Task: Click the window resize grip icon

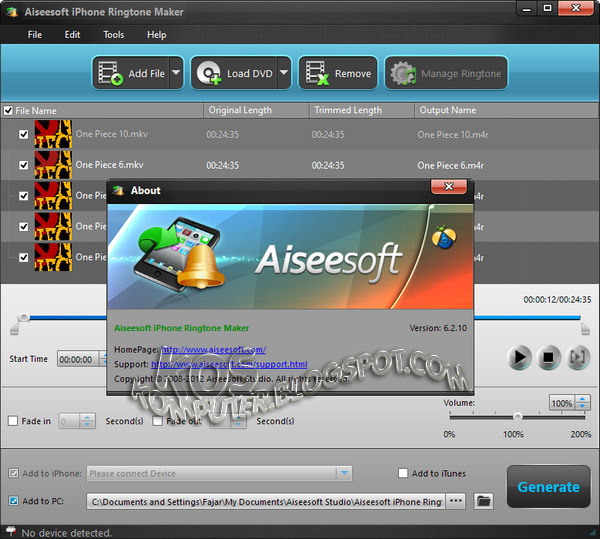Action: pos(593,532)
